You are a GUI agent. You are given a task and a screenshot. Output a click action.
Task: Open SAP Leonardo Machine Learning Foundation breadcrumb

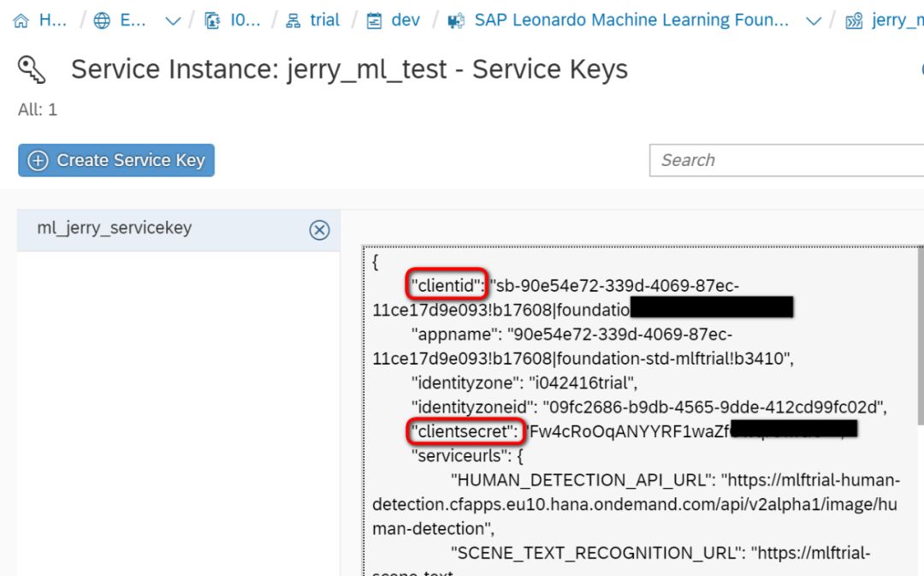(631, 20)
